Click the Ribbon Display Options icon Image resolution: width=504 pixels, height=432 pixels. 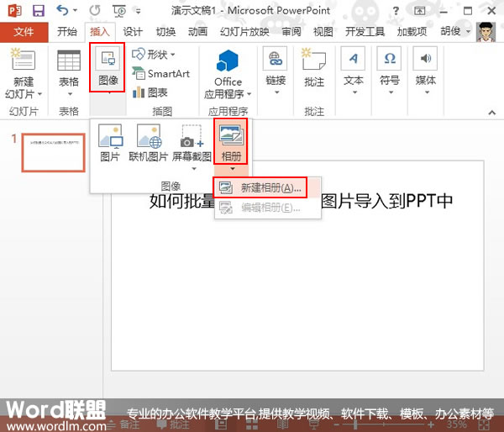419,11
